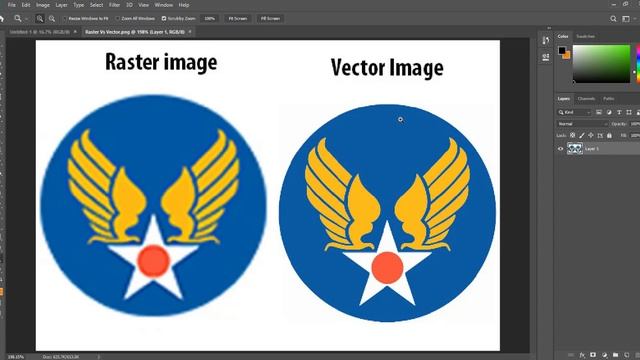Open the File menu
640x360 pixels.
tap(11, 5)
